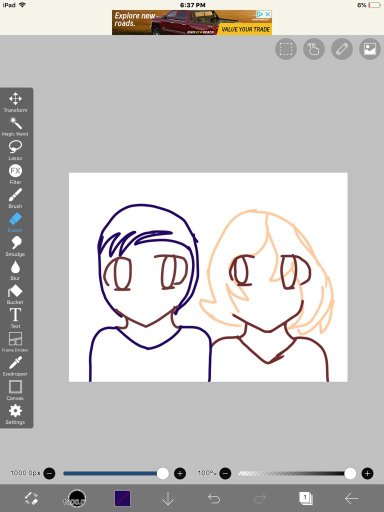Open the layers panel button
384x512 pixels.
305,498
